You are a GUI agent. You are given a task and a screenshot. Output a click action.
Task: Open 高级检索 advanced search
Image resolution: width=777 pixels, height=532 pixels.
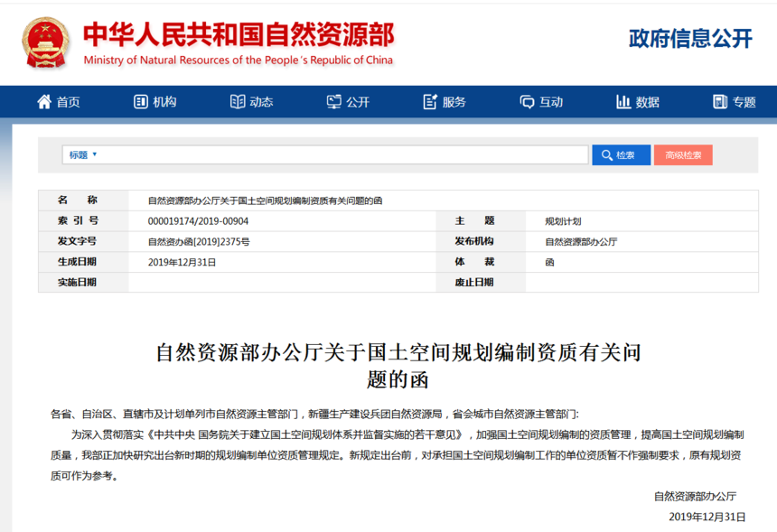pos(683,155)
